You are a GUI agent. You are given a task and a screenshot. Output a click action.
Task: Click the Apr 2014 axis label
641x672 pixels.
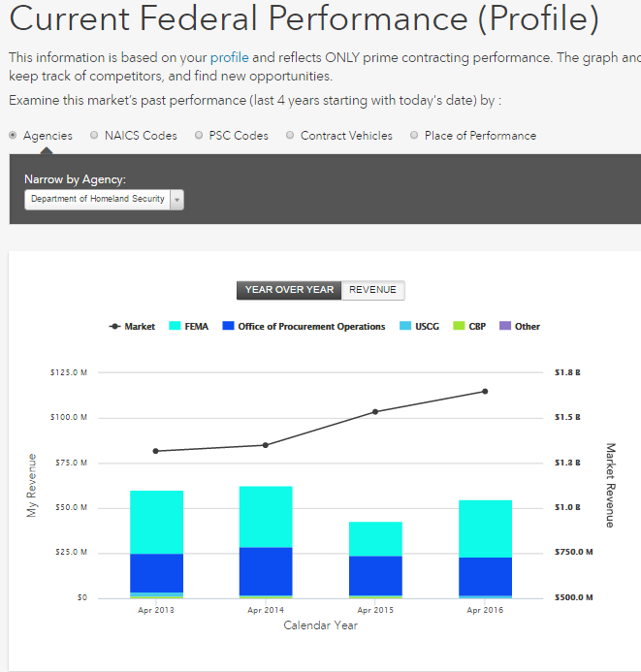266,610
